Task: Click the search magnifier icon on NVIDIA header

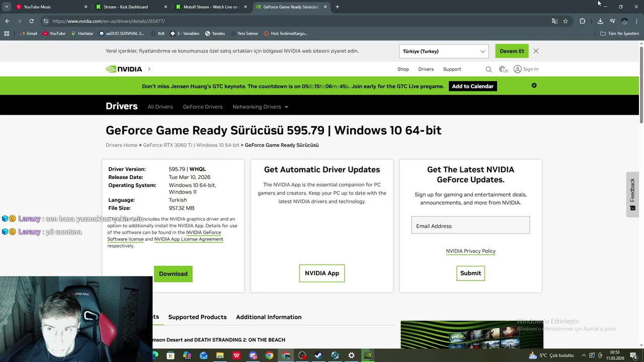Action: point(489,69)
